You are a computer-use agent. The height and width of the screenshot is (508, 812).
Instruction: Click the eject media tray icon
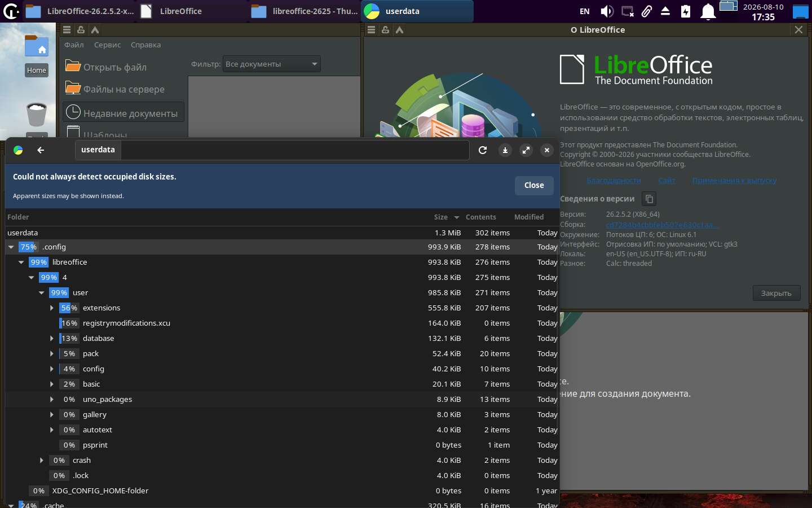pos(665,11)
